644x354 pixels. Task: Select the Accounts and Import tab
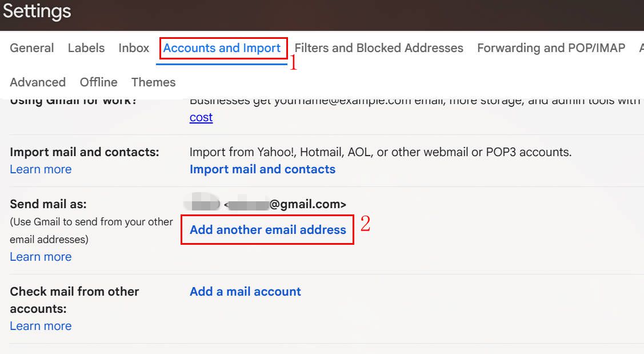pos(222,48)
